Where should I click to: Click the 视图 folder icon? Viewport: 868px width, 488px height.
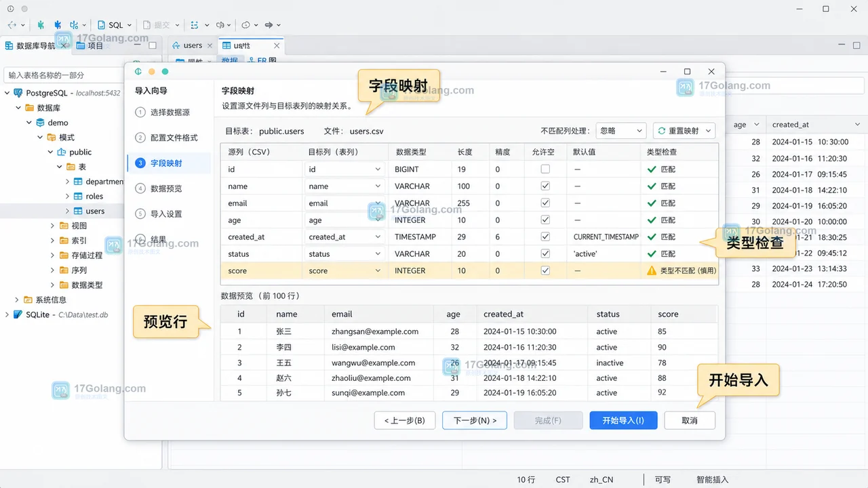pyautogui.click(x=63, y=226)
